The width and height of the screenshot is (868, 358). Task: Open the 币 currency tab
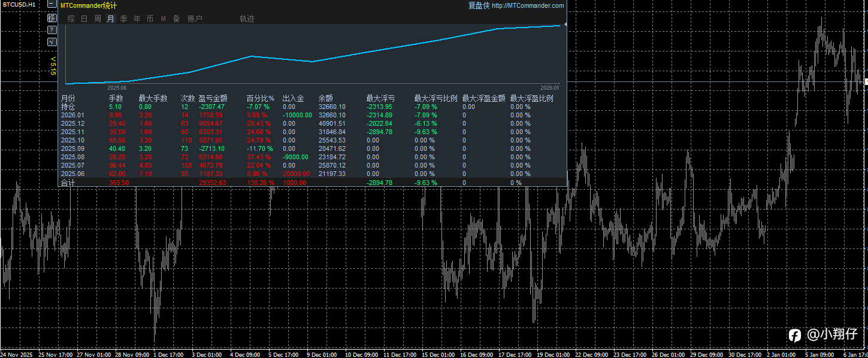tap(150, 19)
